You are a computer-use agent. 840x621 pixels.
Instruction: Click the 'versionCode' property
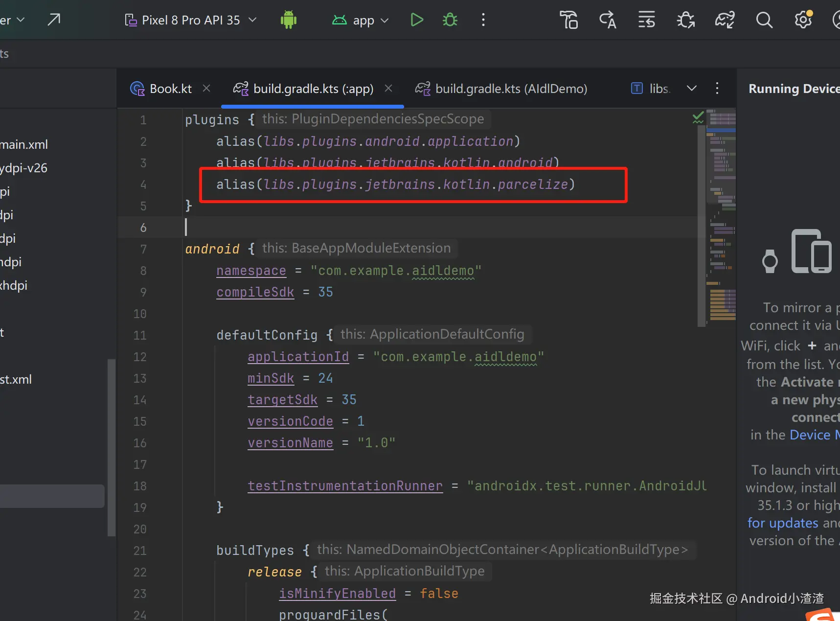(290, 421)
